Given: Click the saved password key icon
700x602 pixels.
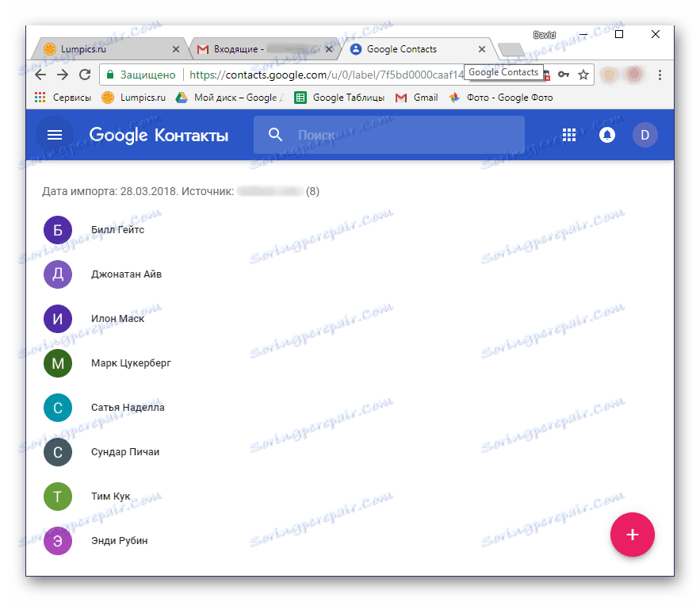Looking at the screenshot, I should 564,75.
